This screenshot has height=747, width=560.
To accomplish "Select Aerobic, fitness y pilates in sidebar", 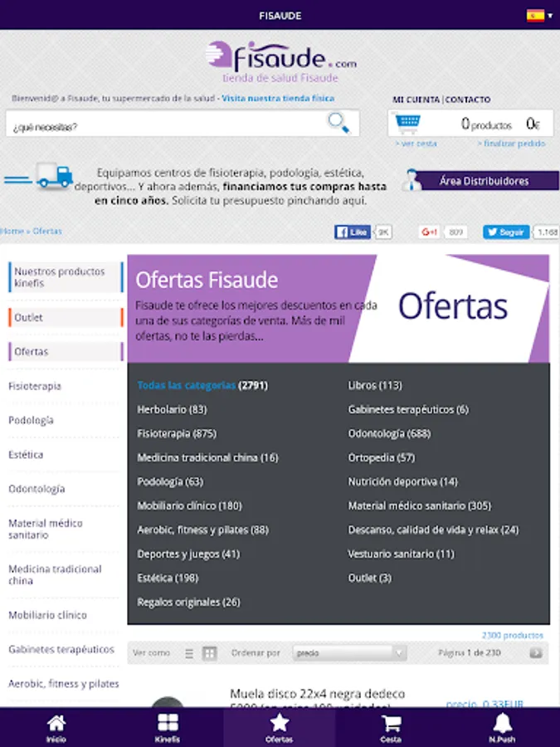I will (63, 684).
